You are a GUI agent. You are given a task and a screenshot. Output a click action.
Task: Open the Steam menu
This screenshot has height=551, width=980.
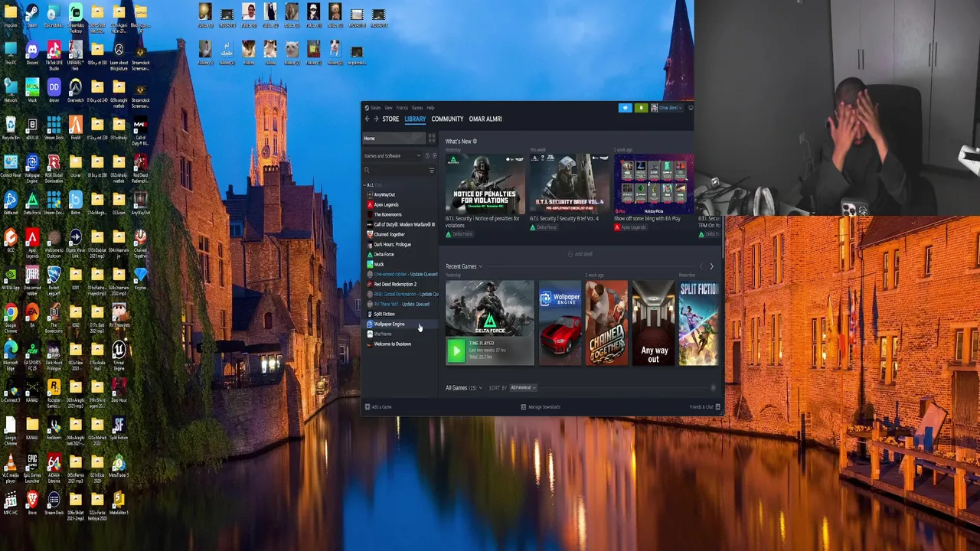coord(374,108)
